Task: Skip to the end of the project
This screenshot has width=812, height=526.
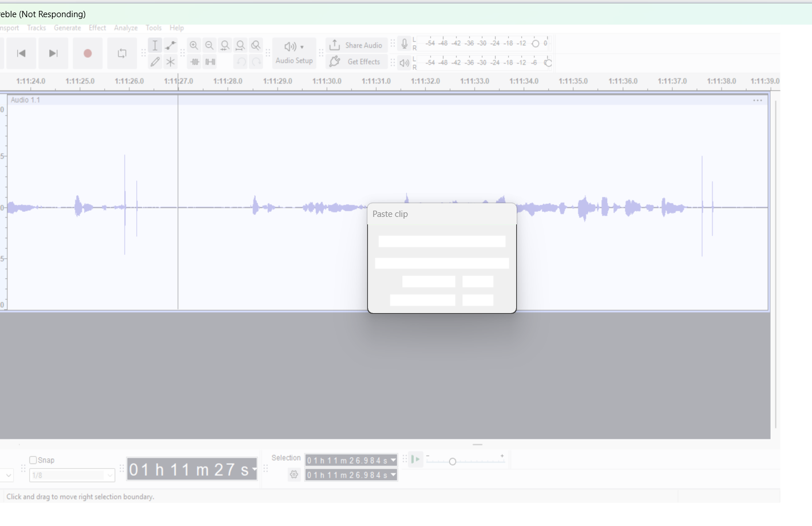Action: pyautogui.click(x=53, y=53)
